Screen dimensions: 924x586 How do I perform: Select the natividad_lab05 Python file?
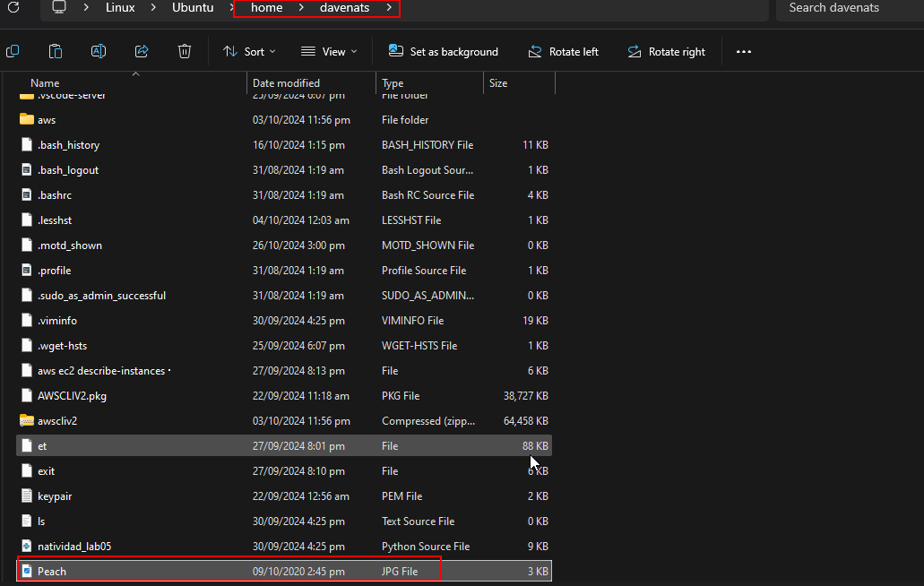point(73,547)
